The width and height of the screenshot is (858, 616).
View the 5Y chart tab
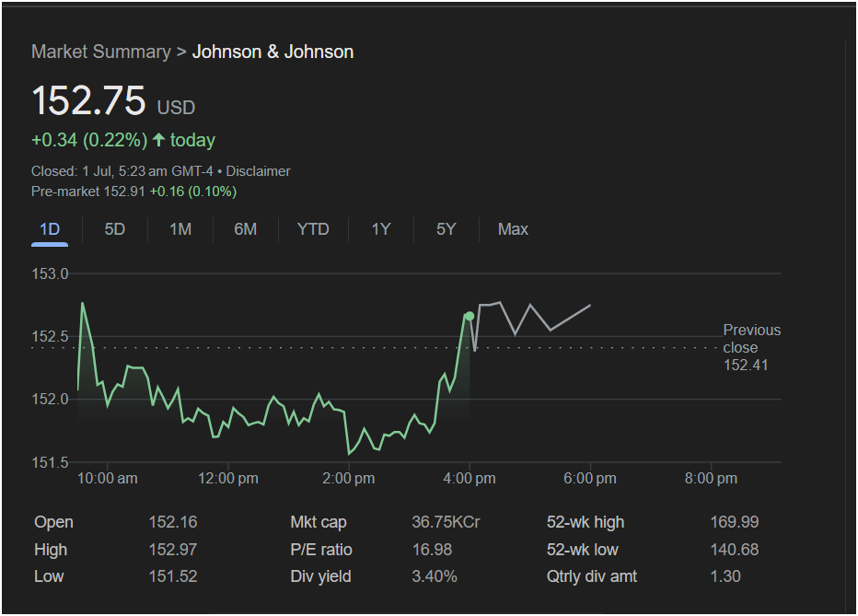(x=446, y=229)
